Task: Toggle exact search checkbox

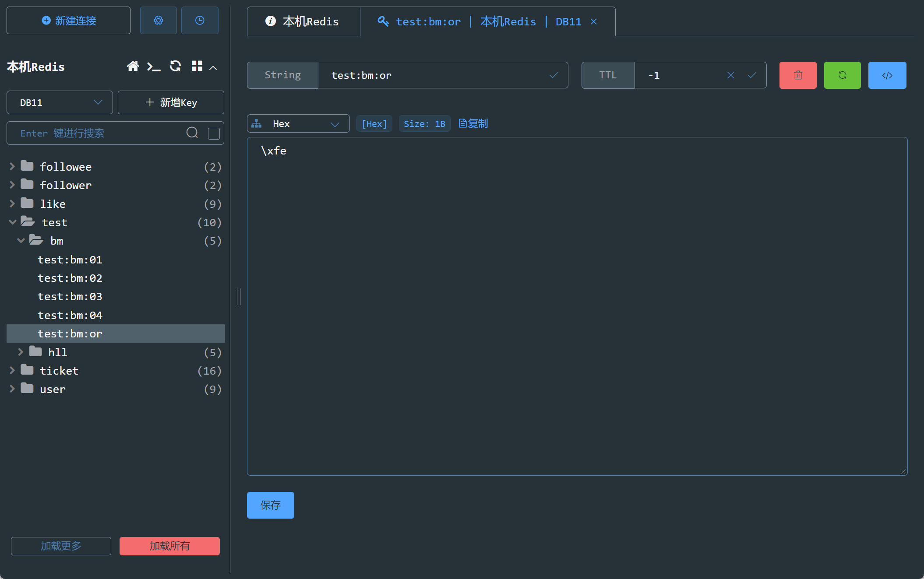Action: (214, 133)
